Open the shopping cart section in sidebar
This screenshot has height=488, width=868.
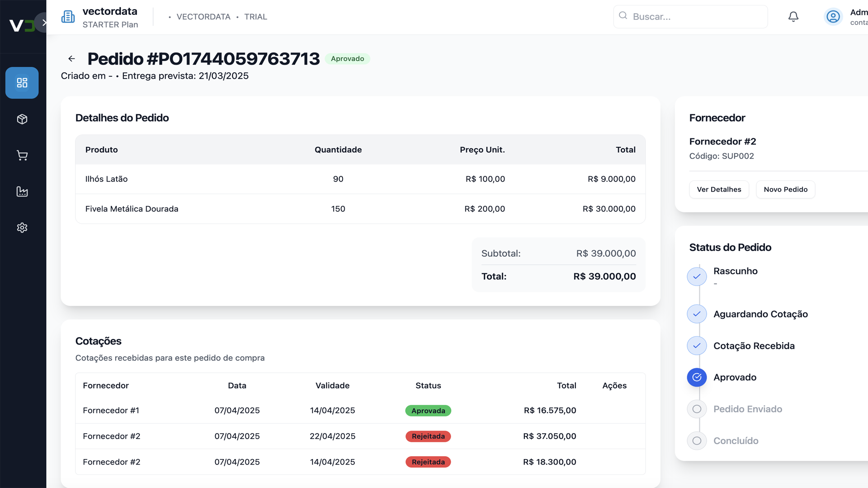22,155
